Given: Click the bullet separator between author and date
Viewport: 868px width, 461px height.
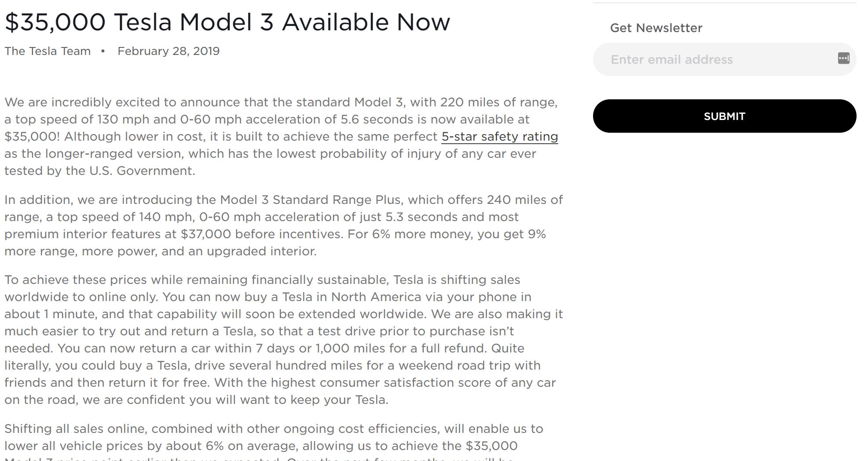Looking at the screenshot, I should (x=103, y=51).
